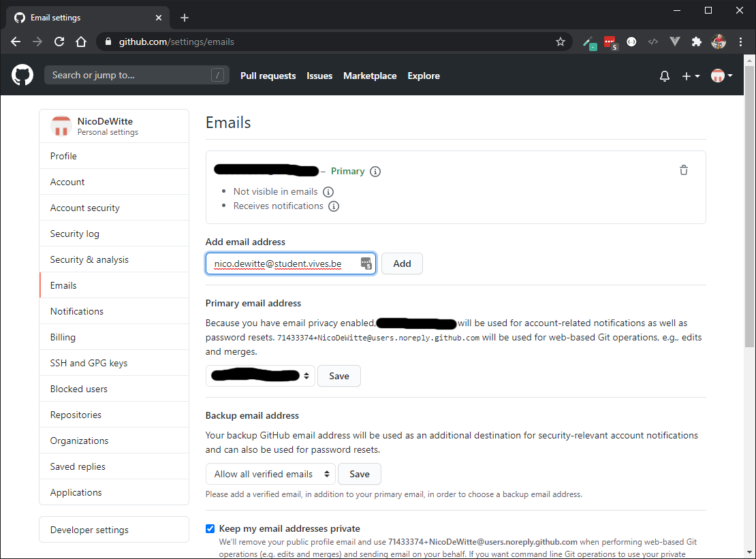Open Explore in top nav
The height and width of the screenshot is (559, 756).
[424, 76]
